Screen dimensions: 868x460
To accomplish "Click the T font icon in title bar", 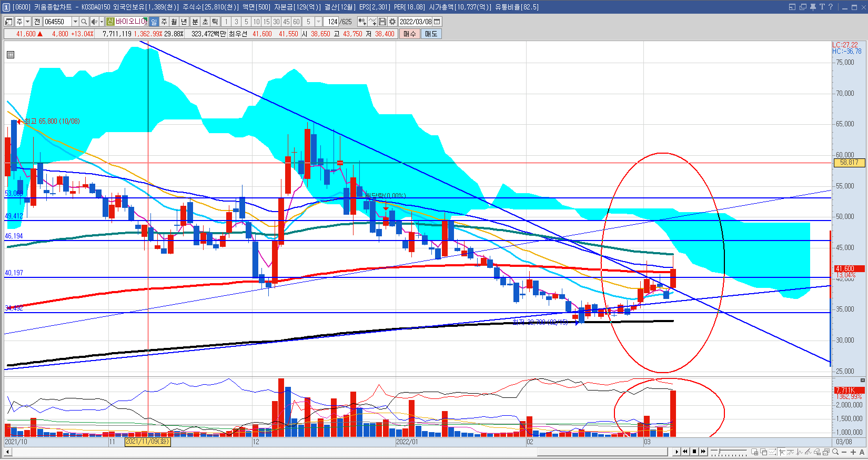I will (822, 7).
